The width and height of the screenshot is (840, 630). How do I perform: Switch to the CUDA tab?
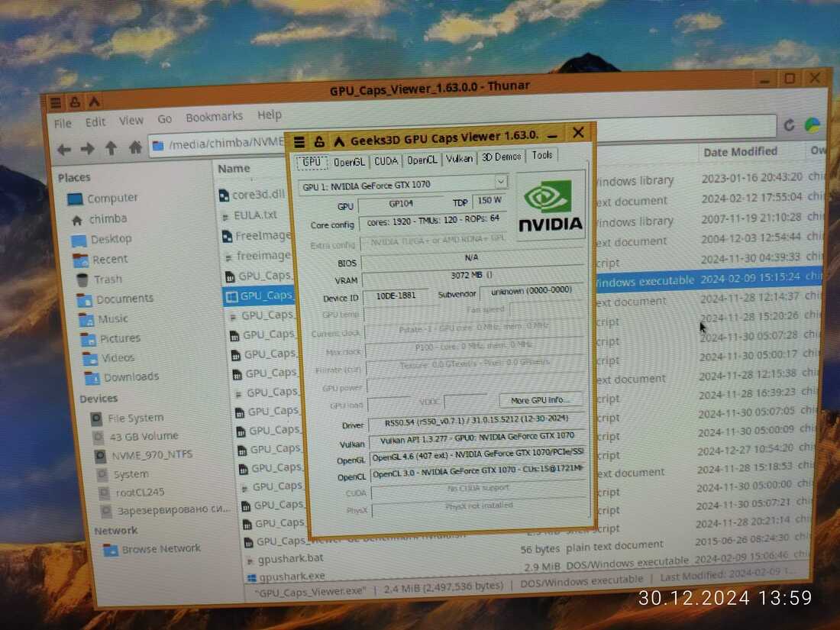386,160
